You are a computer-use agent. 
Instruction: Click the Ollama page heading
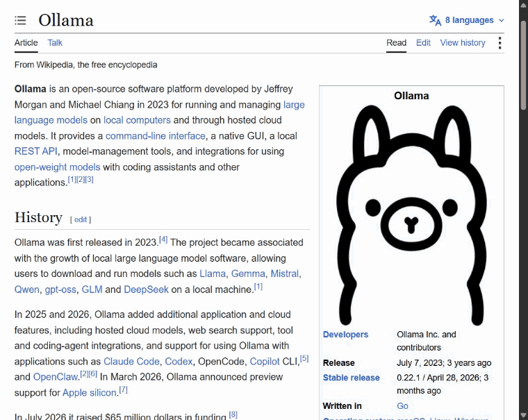pyautogui.click(x=66, y=20)
